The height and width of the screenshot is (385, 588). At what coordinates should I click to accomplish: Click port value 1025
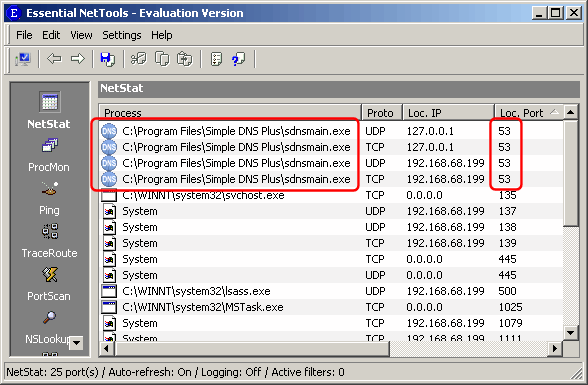(x=510, y=307)
